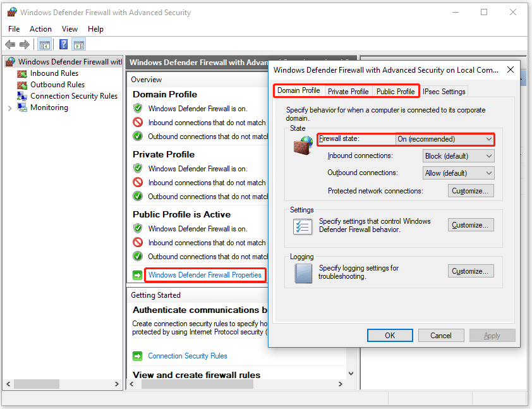This screenshot has width=532, height=409.
Task: Switch to the Private Profile tab
Action: (x=348, y=92)
